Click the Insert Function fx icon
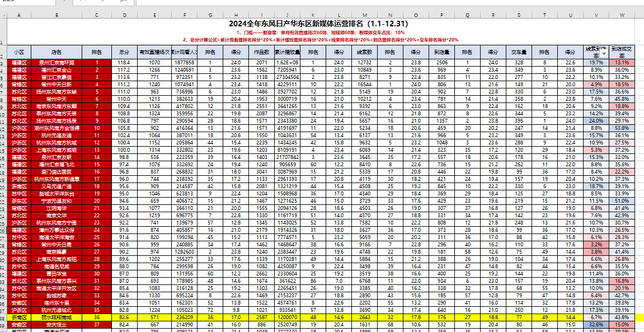 (123, 2)
